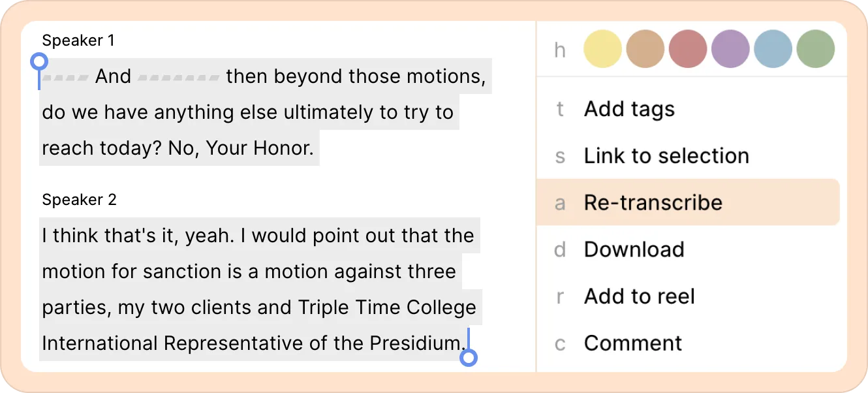Choose Add to reel
This screenshot has width=868, height=393.
639,296
